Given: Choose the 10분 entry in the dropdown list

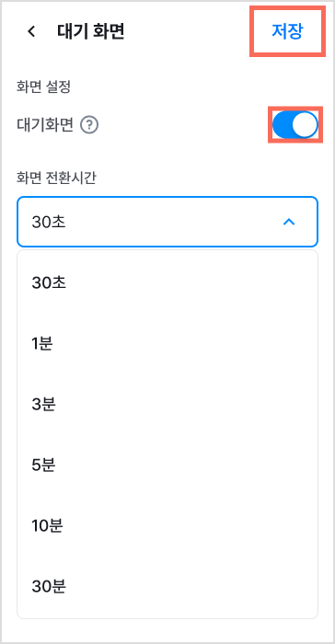Looking at the screenshot, I should coord(167,526).
